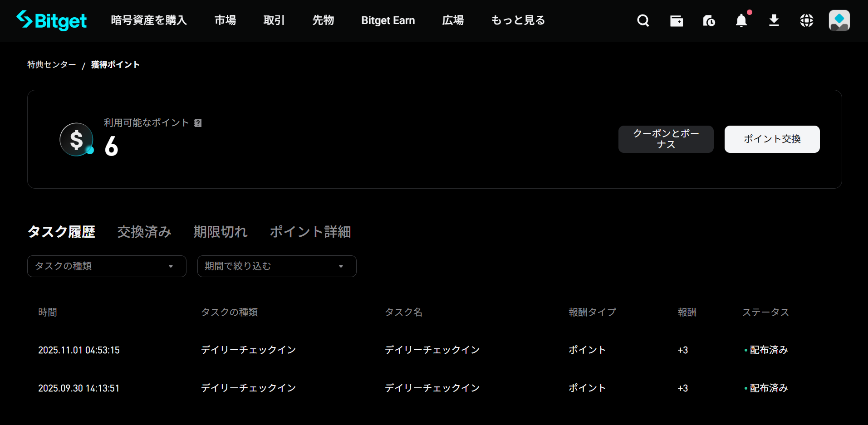Viewport: 868px width, 425px height.
Task: Click the ポイント交換 button
Action: [x=771, y=139]
